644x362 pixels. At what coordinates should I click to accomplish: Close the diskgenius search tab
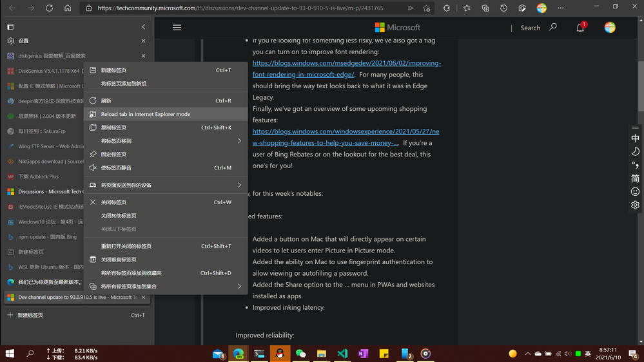click(x=143, y=56)
